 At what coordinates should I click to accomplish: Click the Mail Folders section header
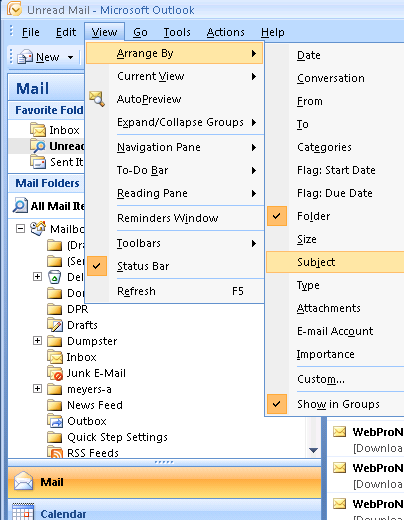click(47, 183)
